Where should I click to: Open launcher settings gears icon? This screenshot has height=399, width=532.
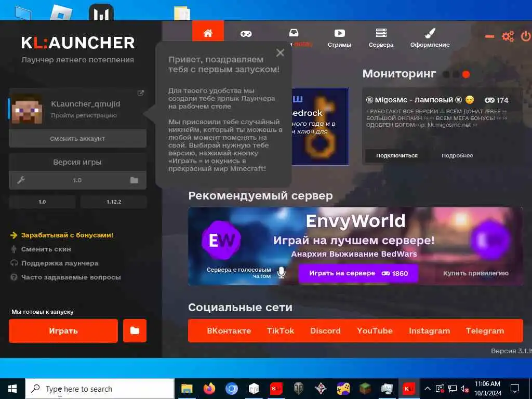(508, 36)
